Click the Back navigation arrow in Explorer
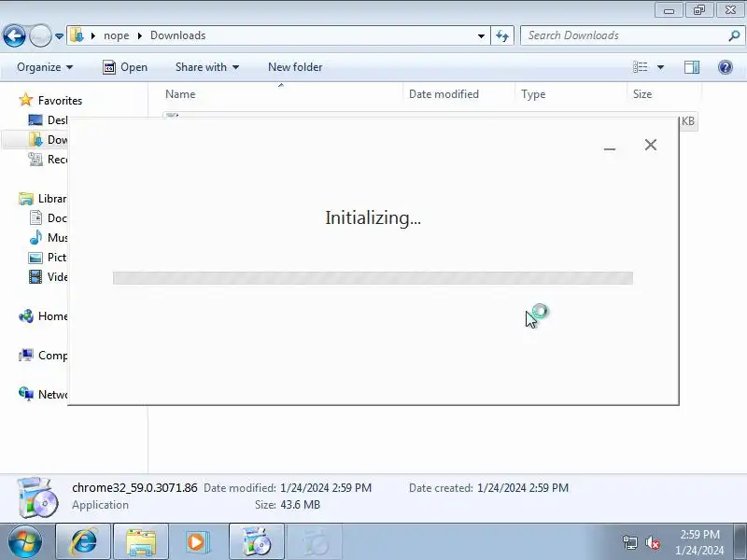This screenshot has width=747, height=560. click(x=14, y=35)
